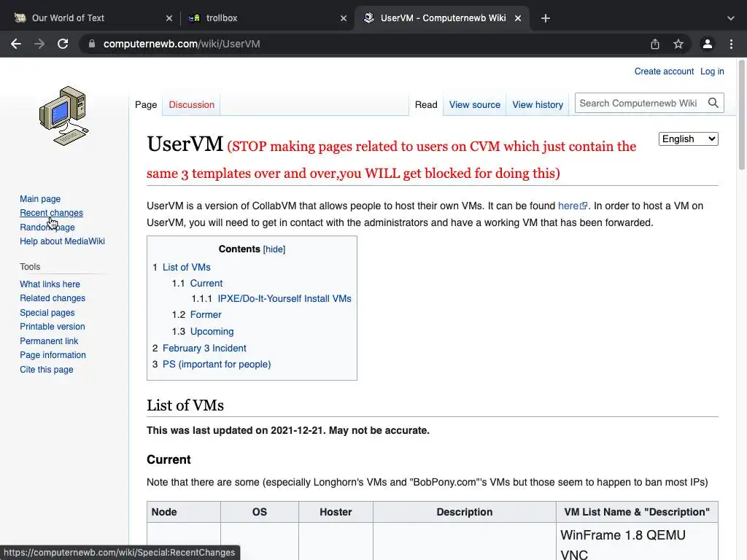The width and height of the screenshot is (747, 560).
Task: Jump to IPXE/Do-It-Yourself Install VMs entry
Action: click(285, 298)
